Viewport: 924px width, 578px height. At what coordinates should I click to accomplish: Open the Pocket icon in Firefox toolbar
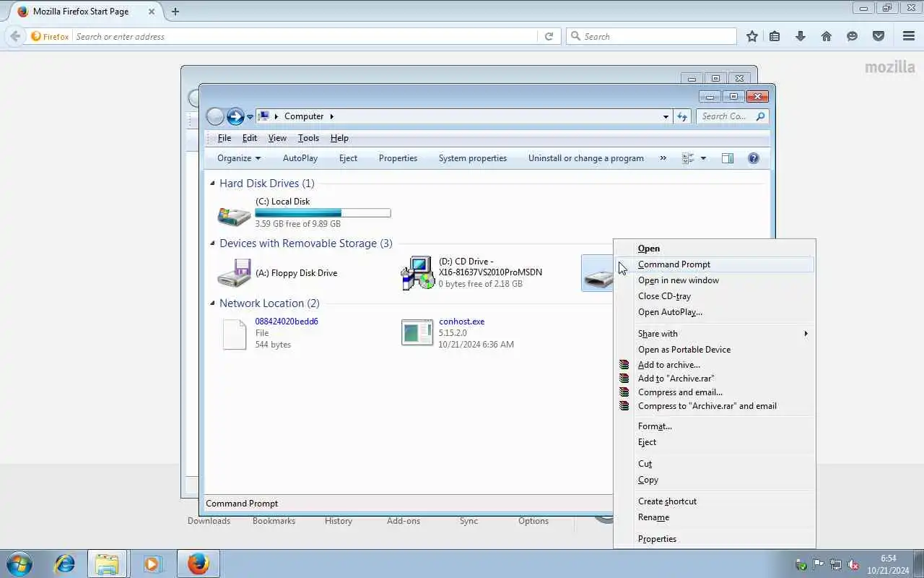[879, 36]
